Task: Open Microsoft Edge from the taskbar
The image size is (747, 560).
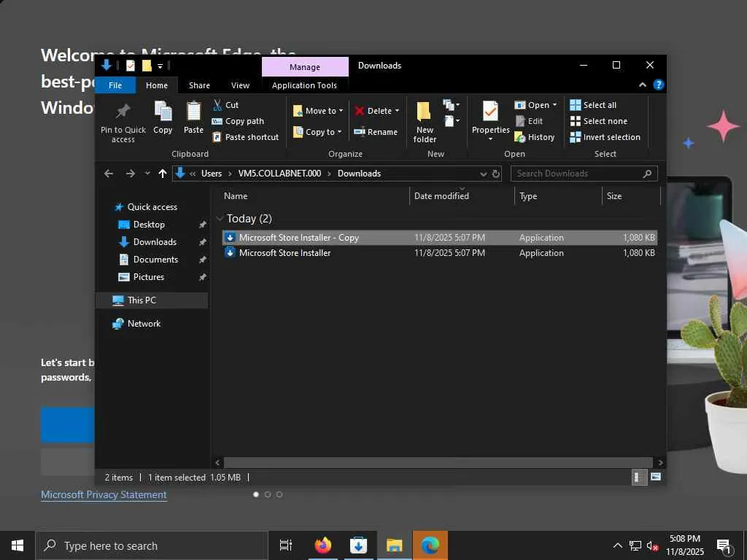Action: 430,545
